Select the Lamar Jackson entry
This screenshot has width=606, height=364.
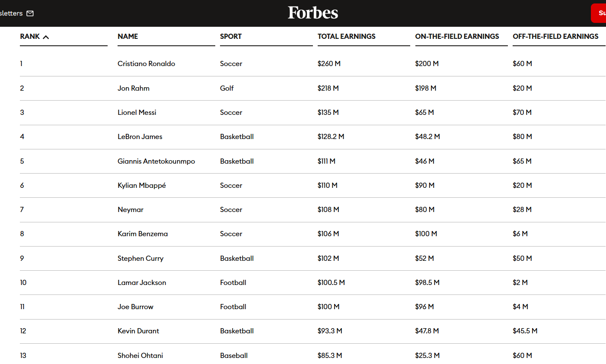142,282
